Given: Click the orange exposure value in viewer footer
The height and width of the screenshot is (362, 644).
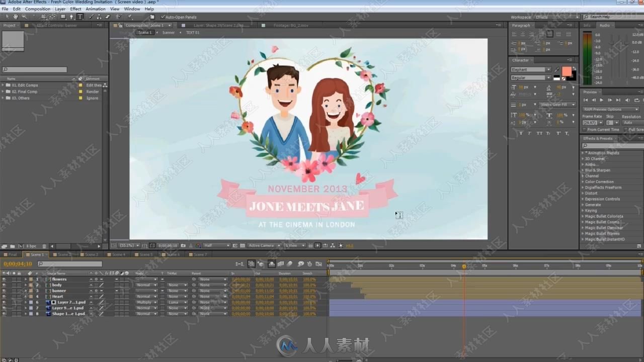Looking at the screenshot, I should click(x=350, y=245).
